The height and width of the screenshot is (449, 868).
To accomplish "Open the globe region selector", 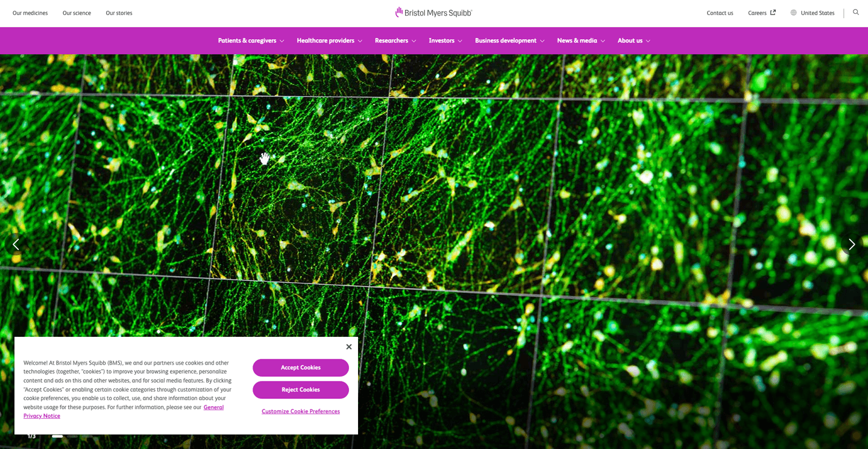I will 793,13.
